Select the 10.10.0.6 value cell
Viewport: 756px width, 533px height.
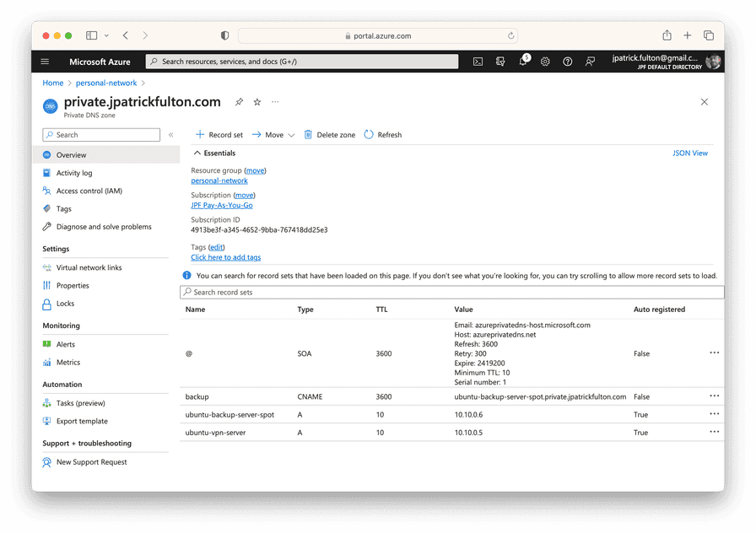pos(468,415)
